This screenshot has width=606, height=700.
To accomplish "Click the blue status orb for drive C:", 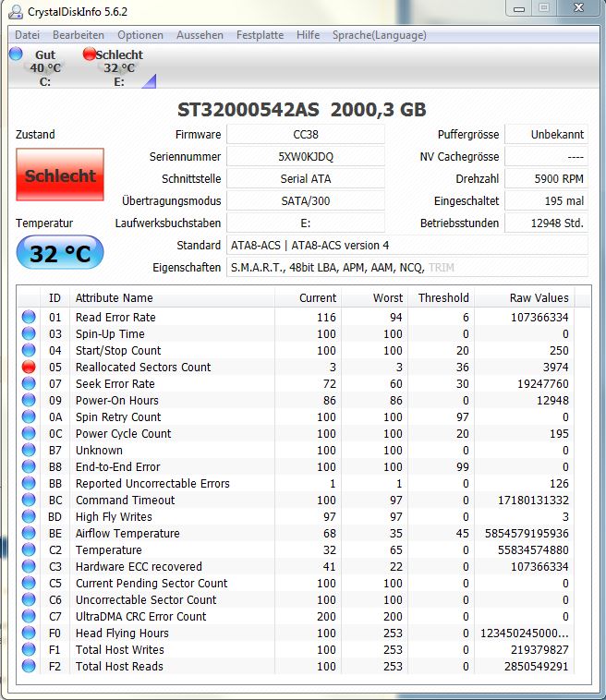I will (16, 54).
